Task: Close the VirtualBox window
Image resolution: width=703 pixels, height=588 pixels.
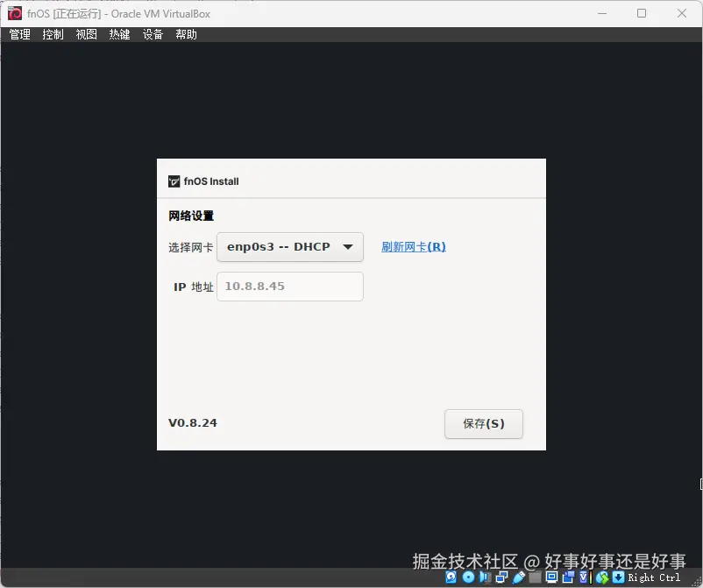Action: (x=682, y=13)
